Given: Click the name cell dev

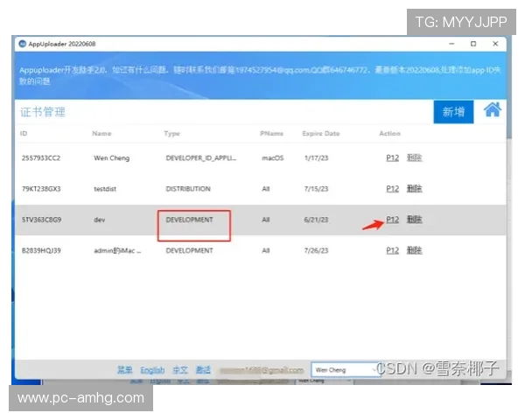Looking at the screenshot, I should click(x=100, y=220).
